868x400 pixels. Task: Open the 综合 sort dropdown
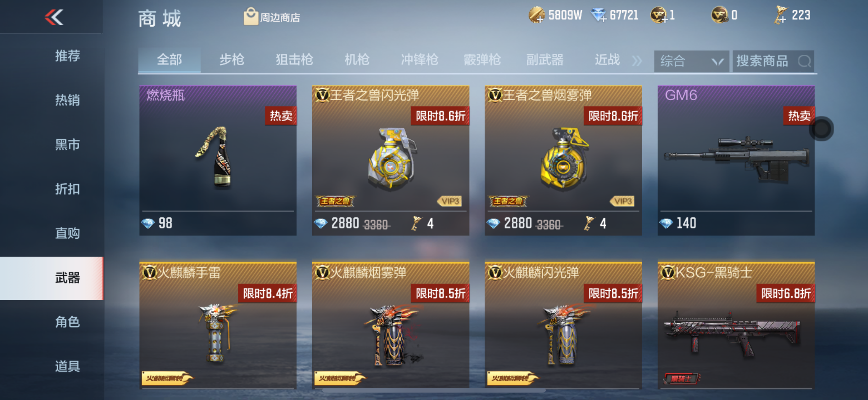click(691, 61)
